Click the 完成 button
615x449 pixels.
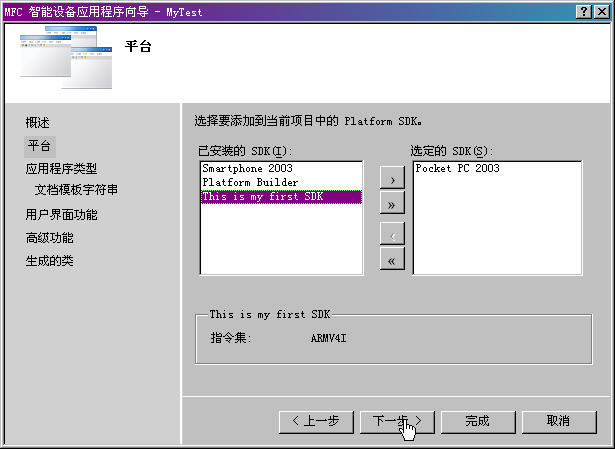[x=478, y=422]
